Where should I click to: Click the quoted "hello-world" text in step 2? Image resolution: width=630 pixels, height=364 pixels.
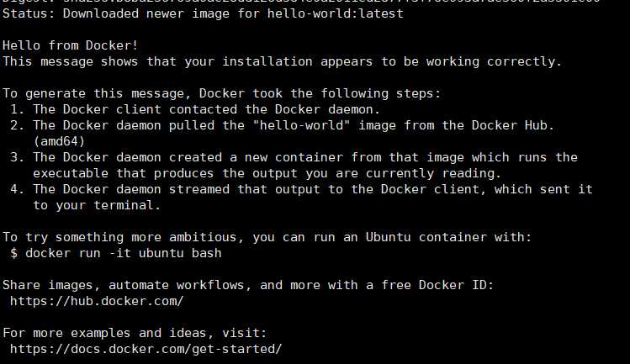click(301, 125)
